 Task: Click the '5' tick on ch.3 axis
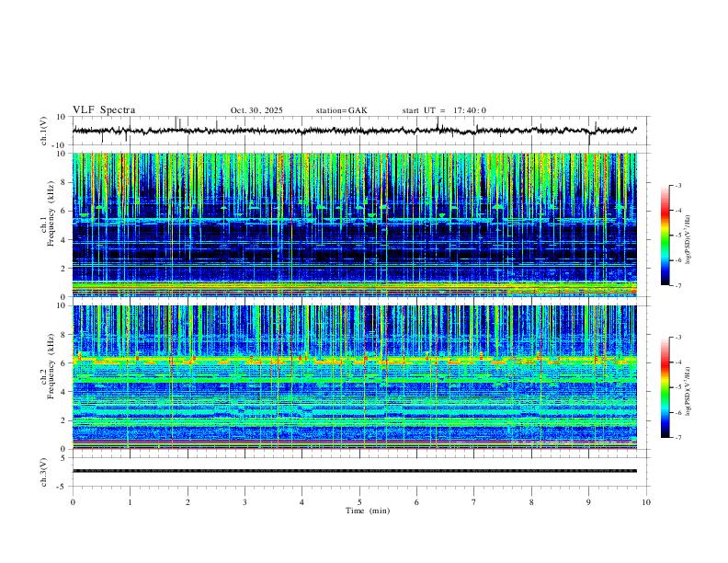[x=63, y=457]
